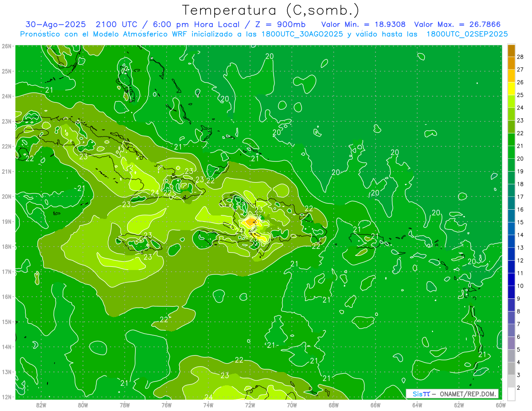The width and height of the screenshot is (532, 411).
Task: Click the '16N' latitude axis label
Action: coord(7,297)
